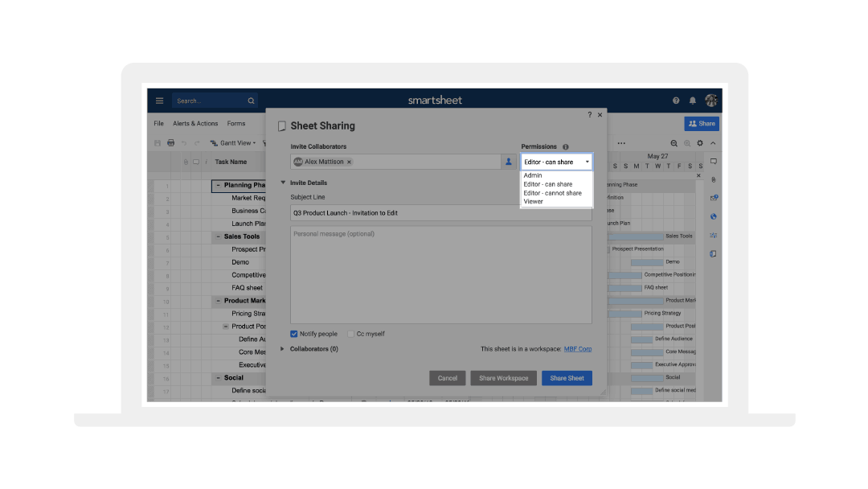The height and width of the screenshot is (489, 868).
Task: Click the Permissions info icon
Action: (565, 146)
